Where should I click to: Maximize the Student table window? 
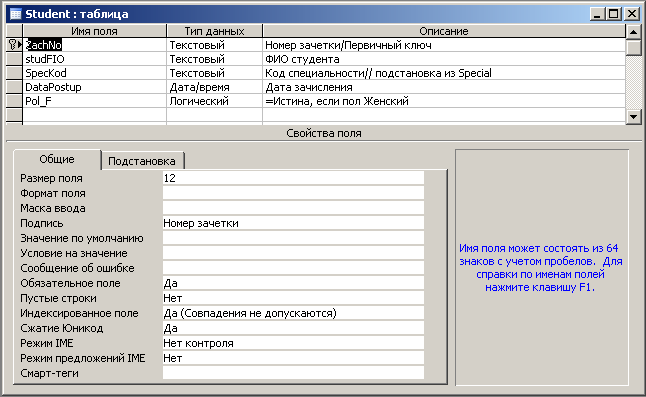click(613, 14)
